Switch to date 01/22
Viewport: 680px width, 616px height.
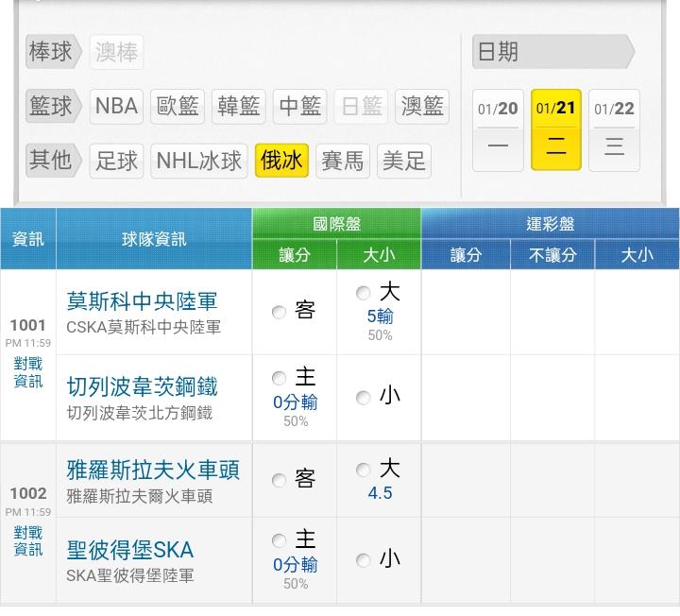(x=614, y=129)
